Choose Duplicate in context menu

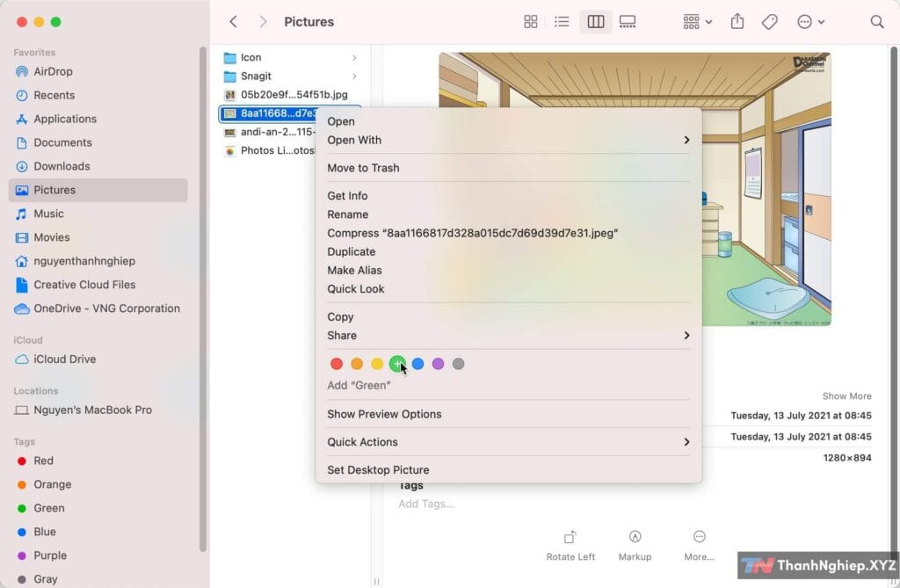(x=509, y=251)
